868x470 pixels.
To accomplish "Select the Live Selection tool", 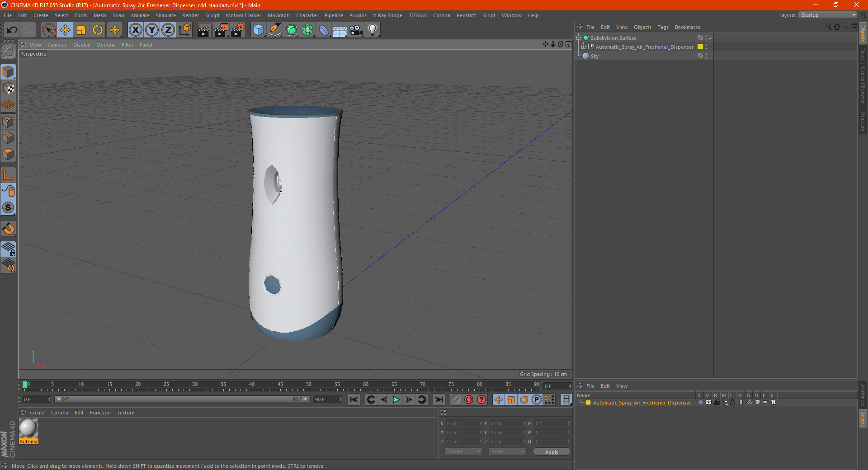I will [x=48, y=30].
